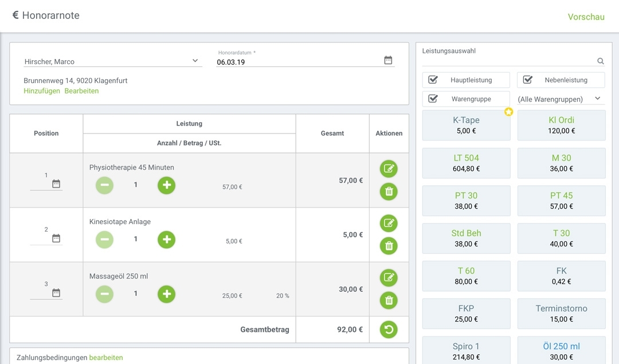Add the PT 45 service tile
This screenshot has width=619, height=364.
point(561,200)
